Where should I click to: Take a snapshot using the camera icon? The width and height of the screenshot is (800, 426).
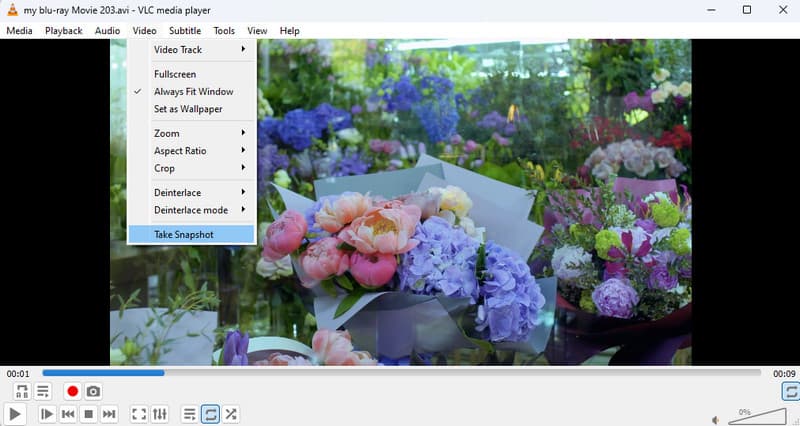pyautogui.click(x=93, y=391)
